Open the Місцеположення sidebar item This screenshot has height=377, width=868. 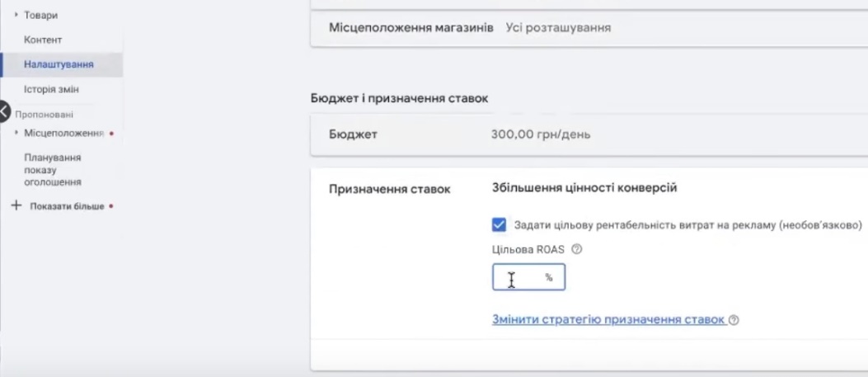(64, 133)
